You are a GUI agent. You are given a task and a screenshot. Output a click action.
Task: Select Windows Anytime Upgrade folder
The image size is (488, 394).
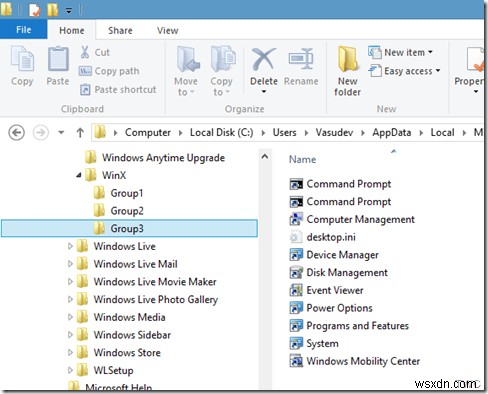click(155, 158)
